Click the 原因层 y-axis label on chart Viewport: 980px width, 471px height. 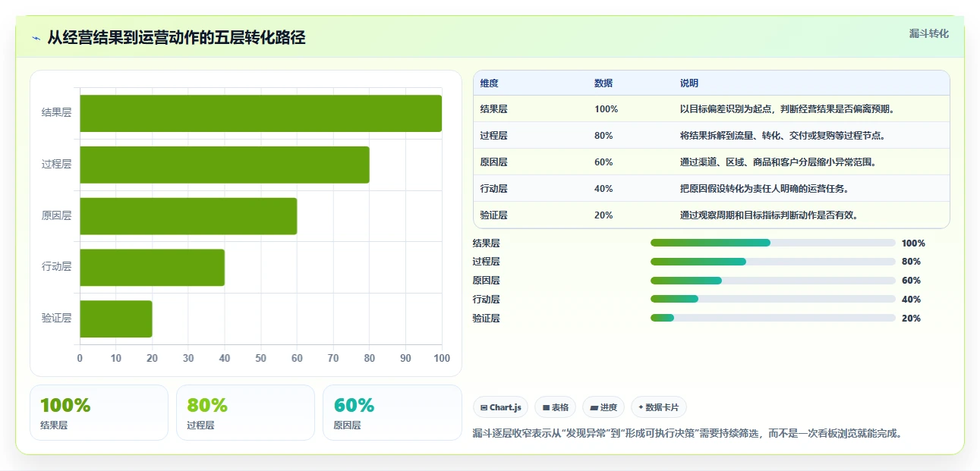tap(56, 215)
